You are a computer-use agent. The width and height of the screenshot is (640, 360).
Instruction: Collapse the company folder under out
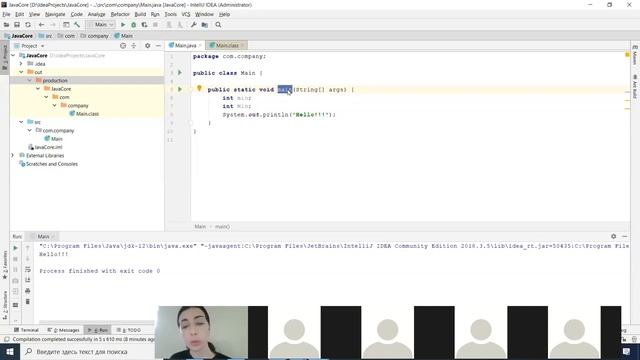pyautogui.click(x=55, y=105)
